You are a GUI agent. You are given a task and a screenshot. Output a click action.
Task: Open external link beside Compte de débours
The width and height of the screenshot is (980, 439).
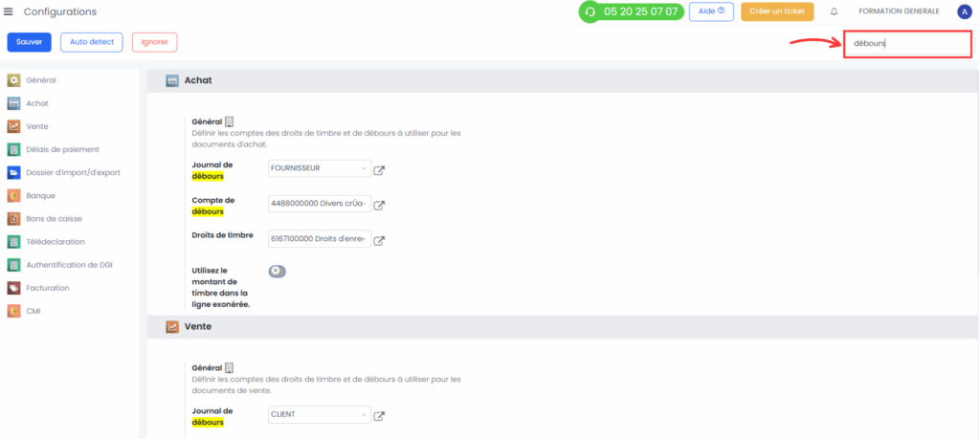pos(379,205)
